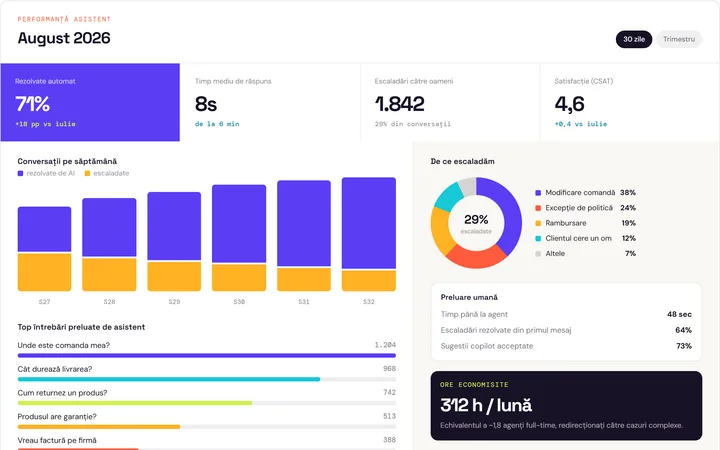
Task: Open the Escaladări către oameni card
Action: click(450, 102)
